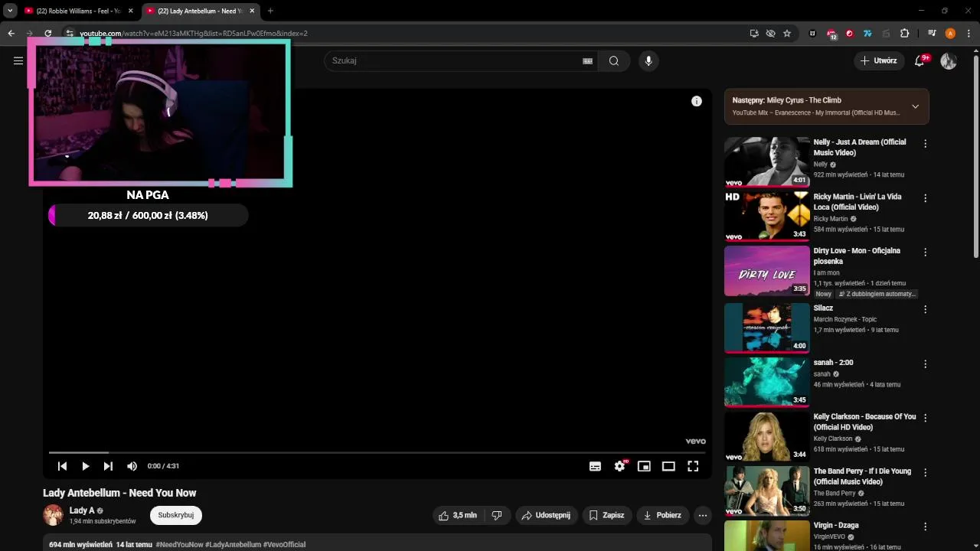
Task: Open the Chrome profile avatar A
Action: (950, 33)
